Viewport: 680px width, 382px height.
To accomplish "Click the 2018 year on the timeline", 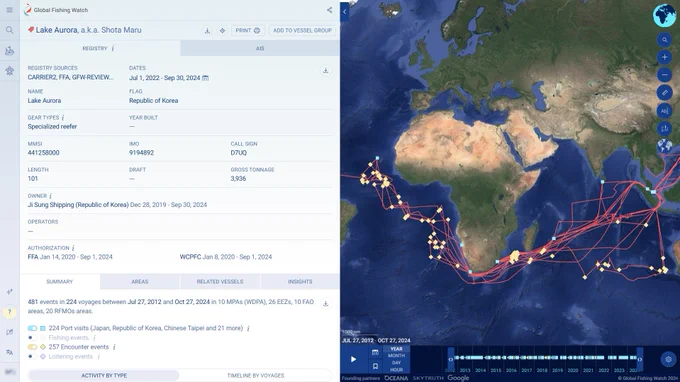I will [x=542, y=371].
